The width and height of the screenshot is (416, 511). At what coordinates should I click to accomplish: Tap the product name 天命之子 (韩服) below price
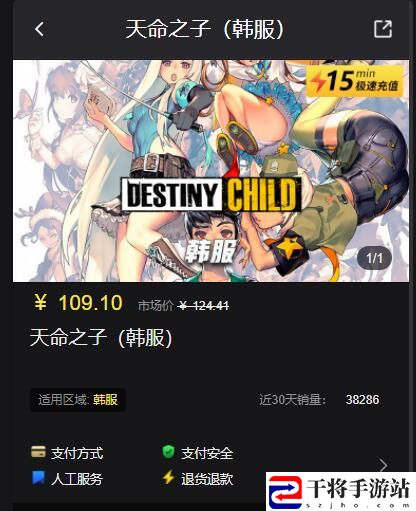tap(101, 338)
